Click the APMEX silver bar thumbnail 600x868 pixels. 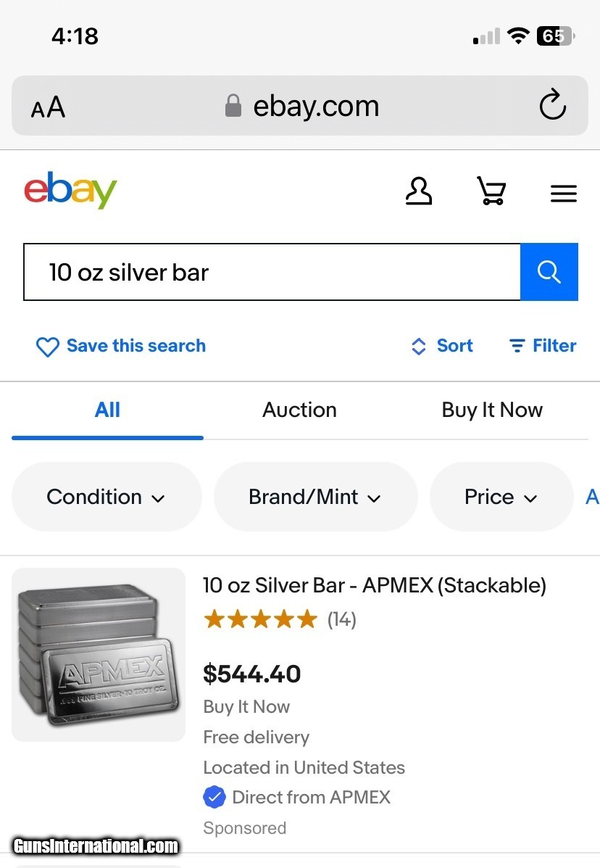click(x=99, y=655)
